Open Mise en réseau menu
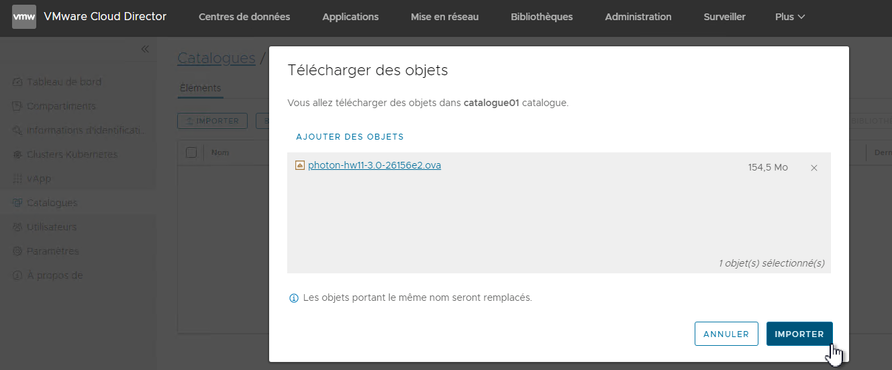Screen dimensions: 892x370 pyautogui.click(x=445, y=17)
